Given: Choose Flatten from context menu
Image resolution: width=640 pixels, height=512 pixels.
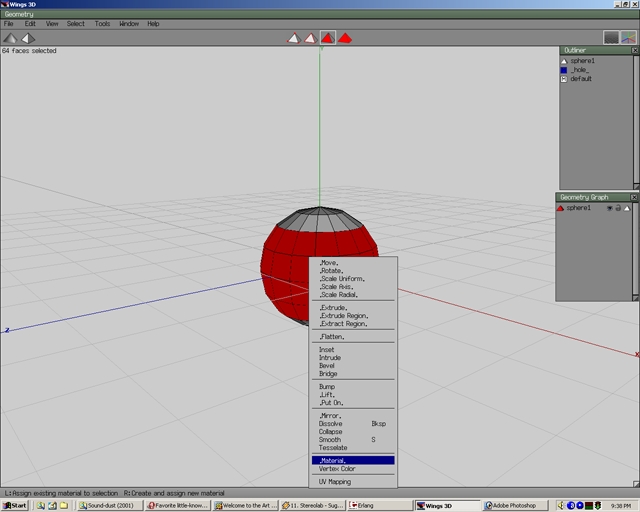Looking at the screenshot, I should coord(353,337).
